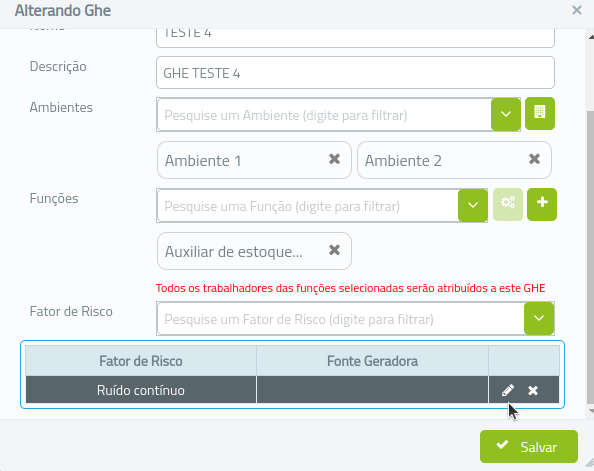Click the Função search input

(308, 206)
